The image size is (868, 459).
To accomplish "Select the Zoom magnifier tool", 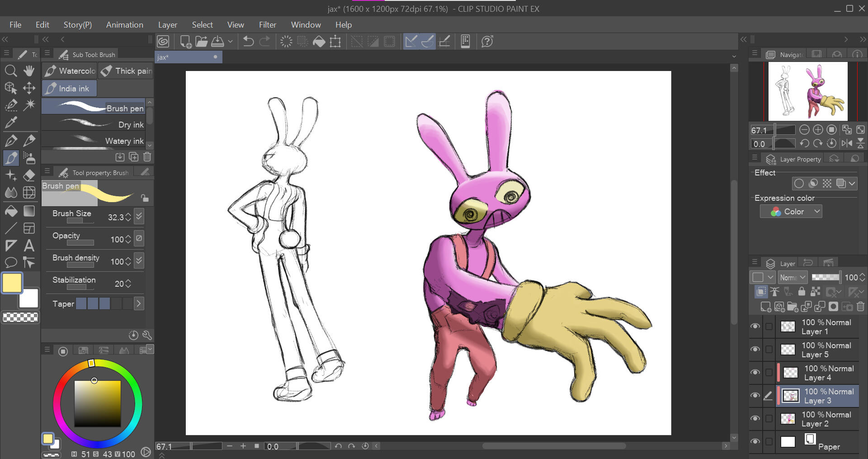I will [x=11, y=71].
